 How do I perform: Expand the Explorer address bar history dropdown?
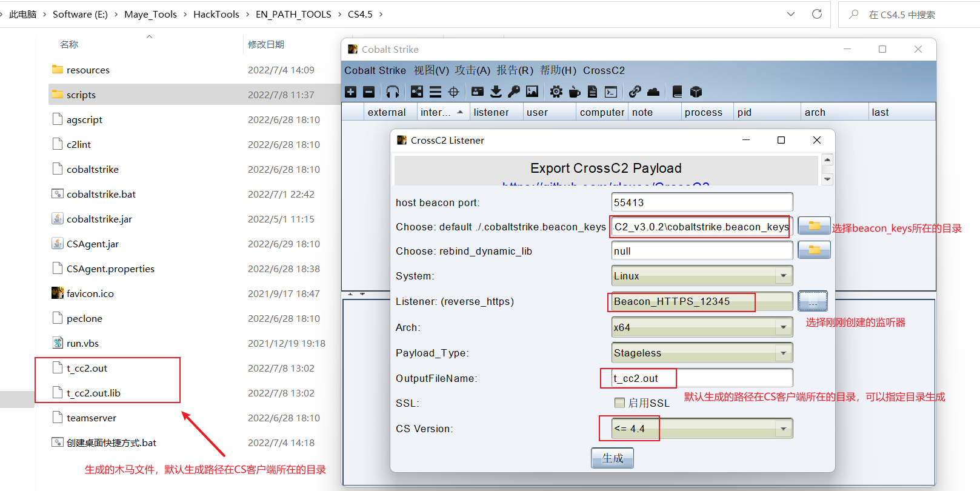(x=791, y=14)
